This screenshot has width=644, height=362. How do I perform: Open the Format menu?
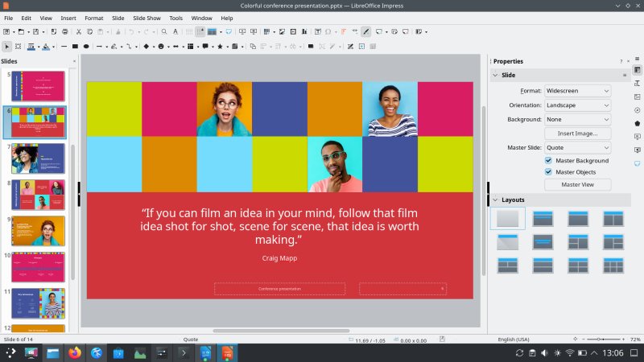pyautogui.click(x=93, y=18)
